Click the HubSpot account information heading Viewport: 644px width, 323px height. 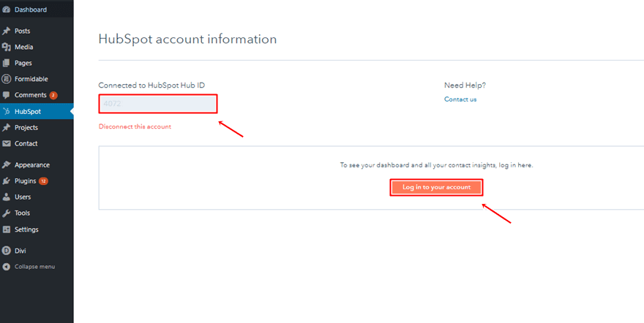coord(187,39)
